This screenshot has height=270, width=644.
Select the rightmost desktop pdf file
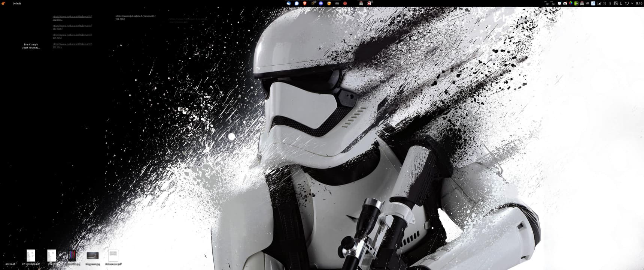click(113, 257)
